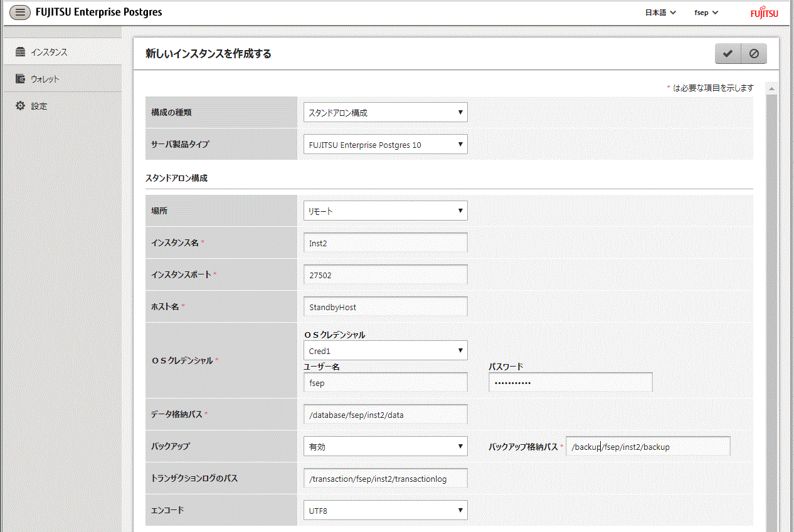The height and width of the screenshot is (532, 794).
Task: Click the エンコード label
Action: (x=167, y=511)
